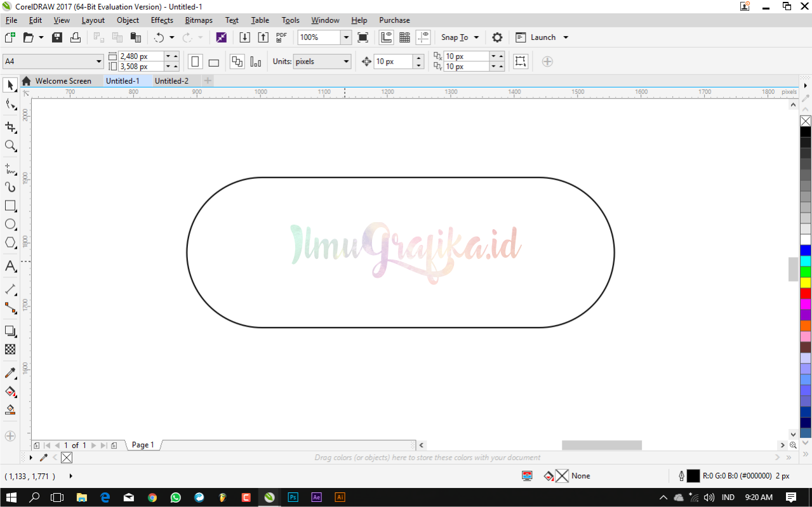Click the Save disk icon
This screenshot has width=812, height=507.
click(x=57, y=37)
